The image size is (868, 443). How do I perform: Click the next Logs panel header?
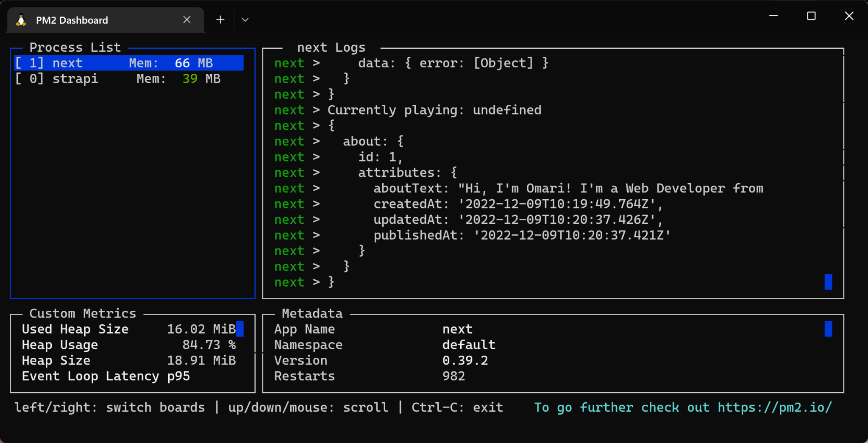[331, 47]
